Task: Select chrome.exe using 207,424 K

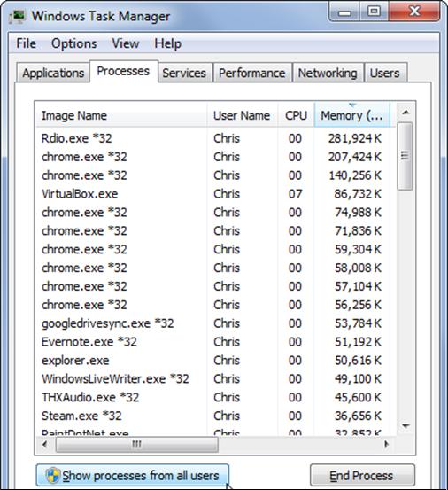Action: [212, 157]
